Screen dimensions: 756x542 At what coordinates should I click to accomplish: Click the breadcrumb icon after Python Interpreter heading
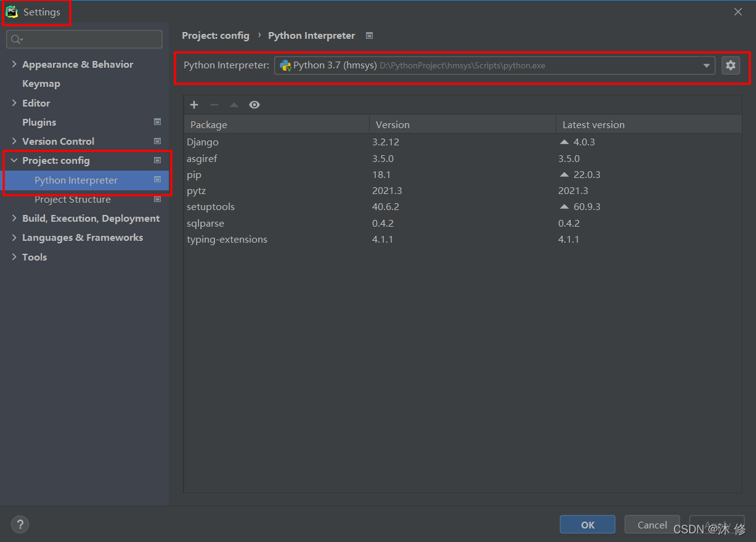[369, 36]
